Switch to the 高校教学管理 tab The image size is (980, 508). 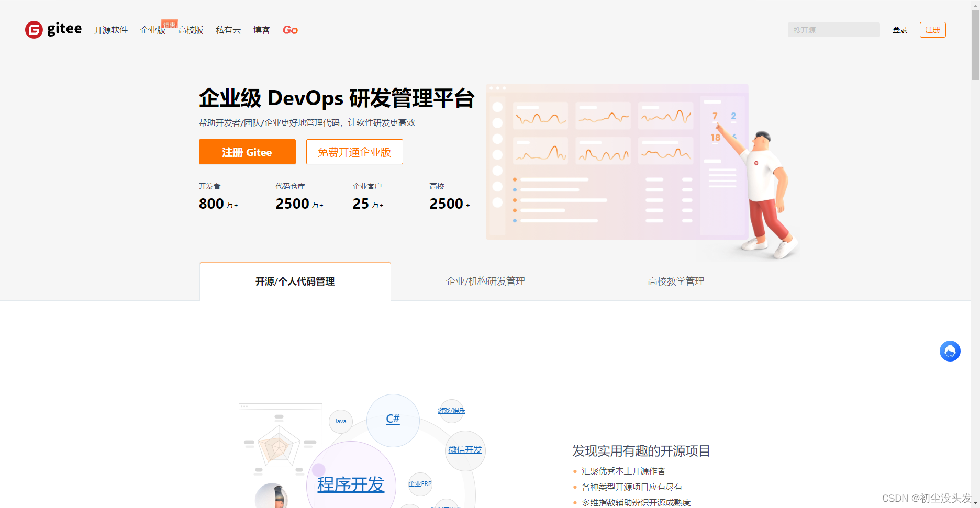pyautogui.click(x=676, y=281)
